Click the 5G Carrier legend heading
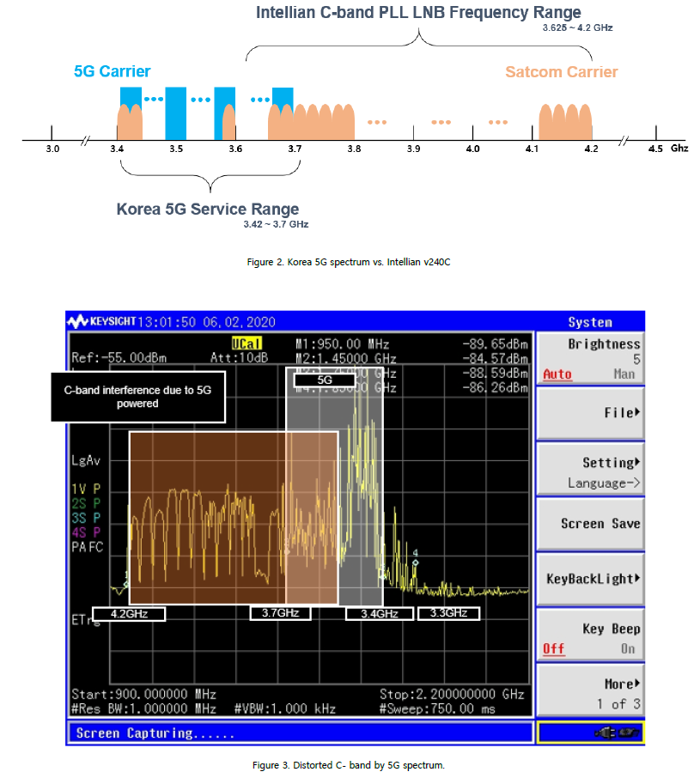The width and height of the screenshot is (700, 778). (113, 71)
